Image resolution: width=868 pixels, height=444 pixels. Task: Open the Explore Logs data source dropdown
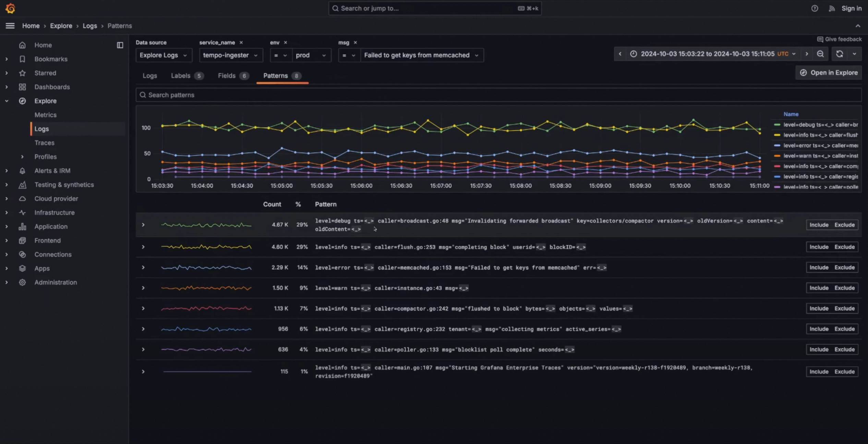click(164, 55)
